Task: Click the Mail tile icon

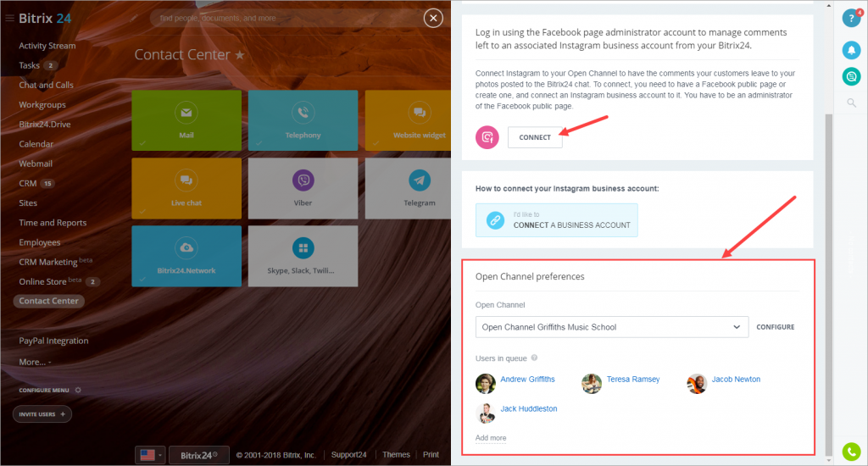Action: 186,113
